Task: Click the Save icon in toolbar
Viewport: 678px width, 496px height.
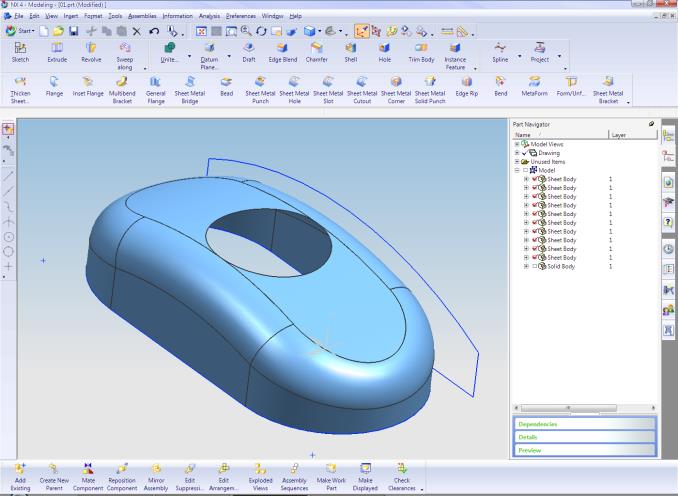Action: pyautogui.click(x=74, y=31)
